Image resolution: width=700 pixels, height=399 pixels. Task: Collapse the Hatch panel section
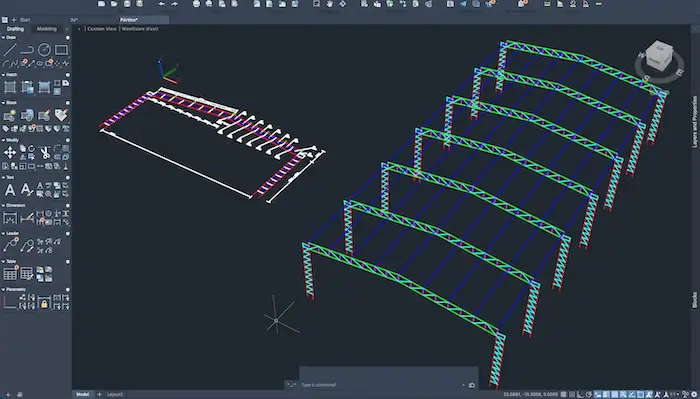click(x=4, y=75)
